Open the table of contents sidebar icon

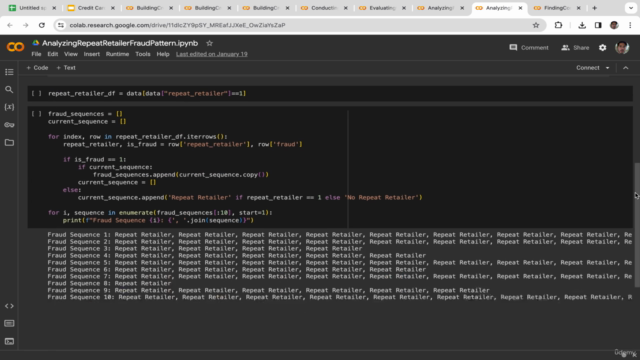pos(9,72)
